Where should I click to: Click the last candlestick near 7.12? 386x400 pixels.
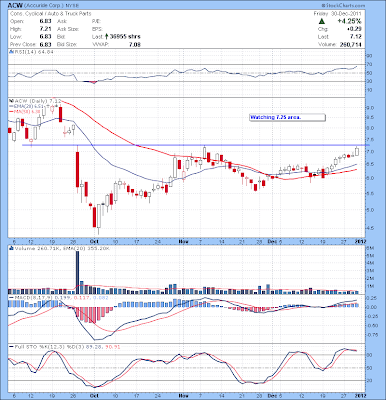click(357, 151)
